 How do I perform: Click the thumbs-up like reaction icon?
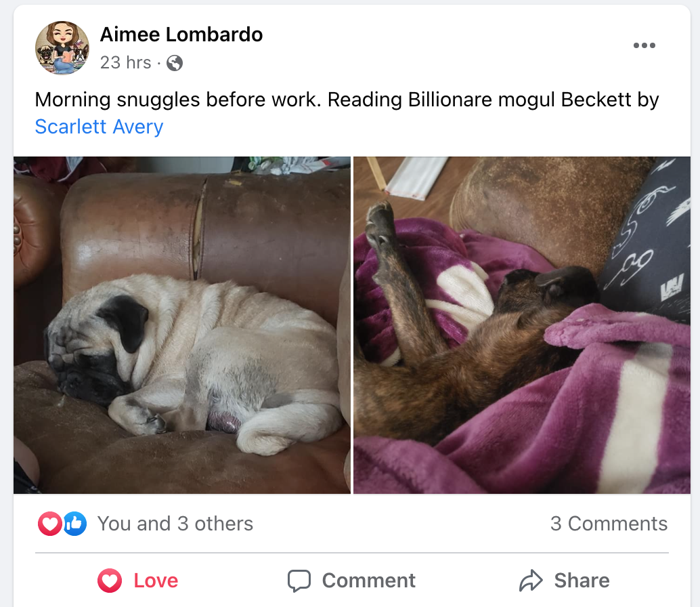point(75,524)
